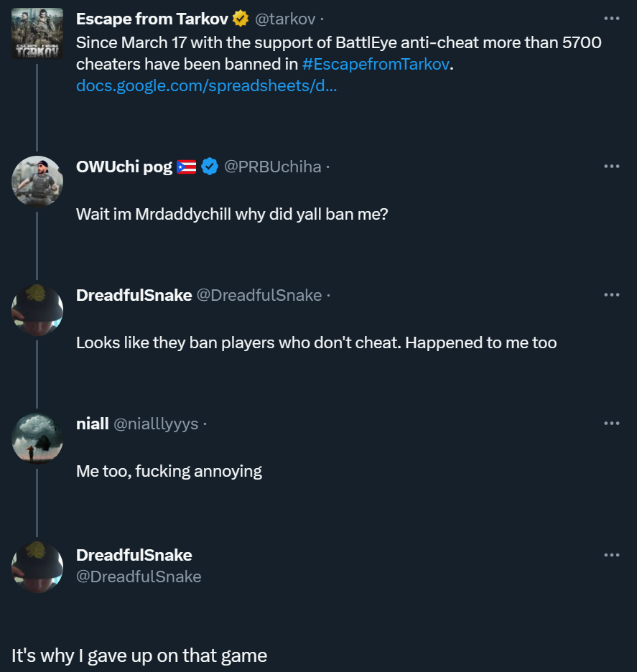Click the tweet text "It's why I gave up"
Image resolution: width=637 pixels, height=672 pixels.
[x=139, y=655]
